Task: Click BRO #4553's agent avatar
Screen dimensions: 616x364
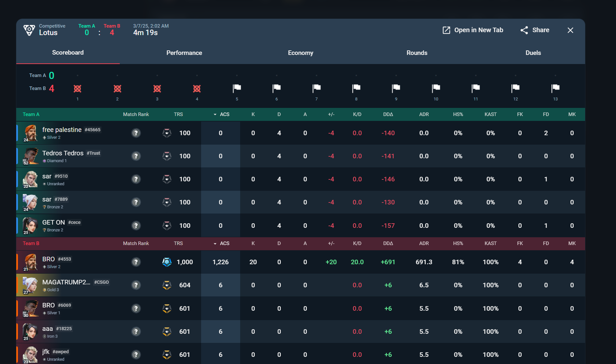Action: tap(30, 262)
